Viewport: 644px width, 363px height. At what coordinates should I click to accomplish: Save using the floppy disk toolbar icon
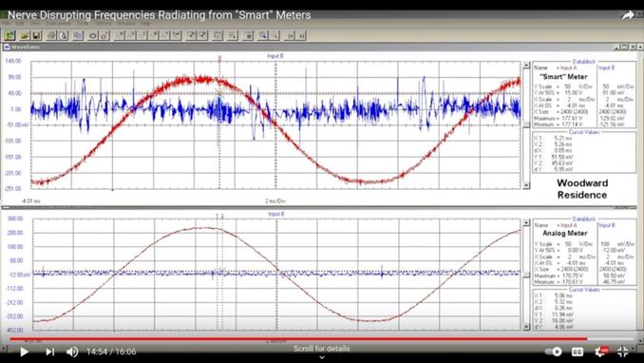(36, 36)
